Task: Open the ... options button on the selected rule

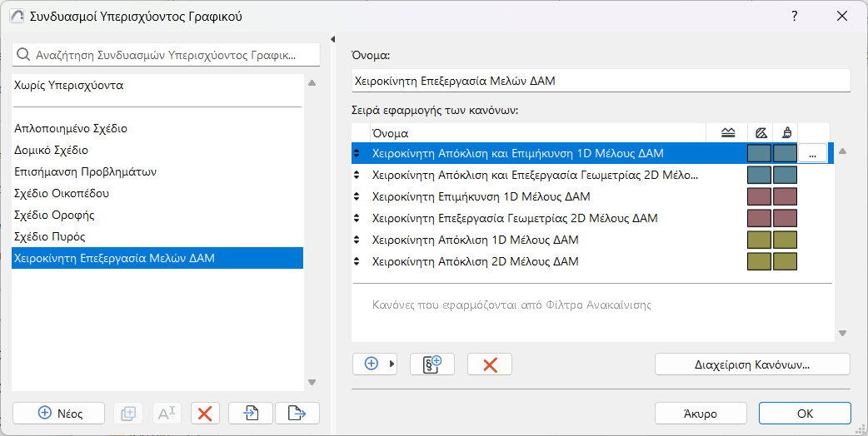Action: tap(812, 153)
